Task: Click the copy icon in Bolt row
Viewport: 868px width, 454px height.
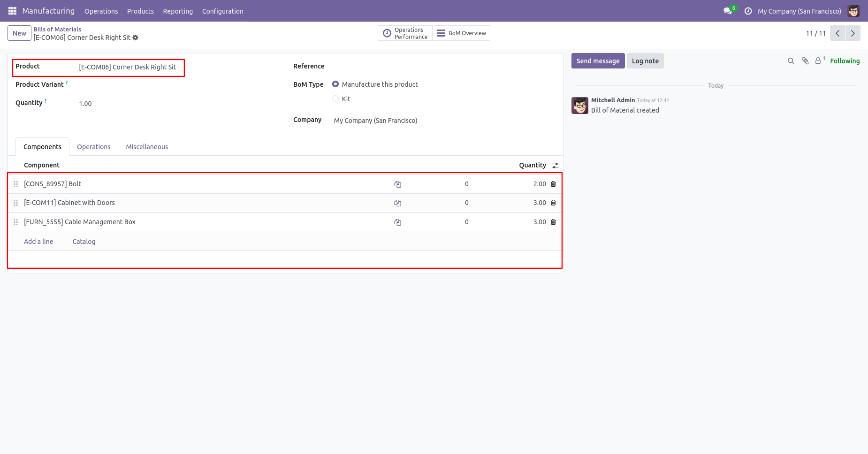Action: pyautogui.click(x=397, y=184)
